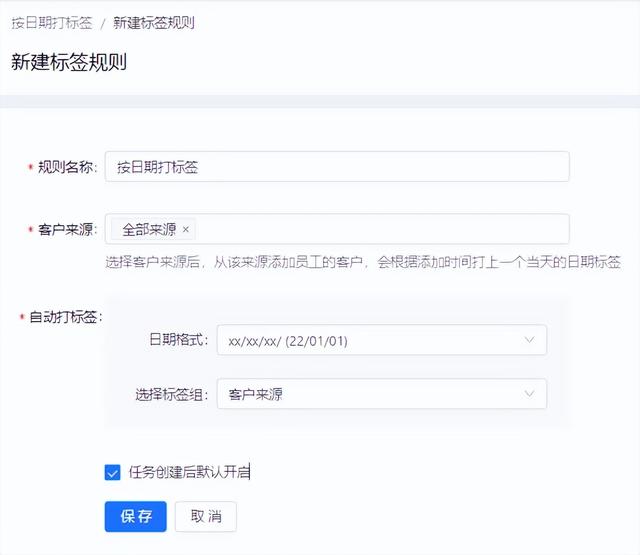Viewport: 640px width, 555px height.
Task: Uncheck the 任务创建后默认开启 checkbox
Action: 112,472
